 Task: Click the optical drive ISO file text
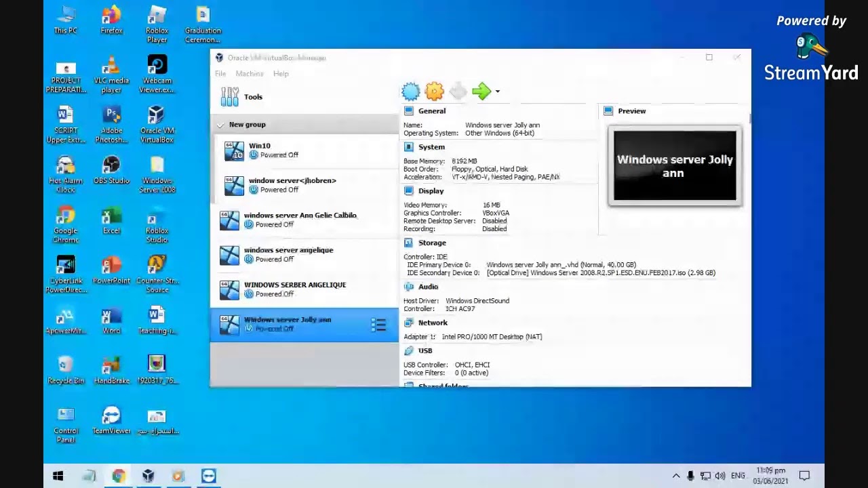601,273
